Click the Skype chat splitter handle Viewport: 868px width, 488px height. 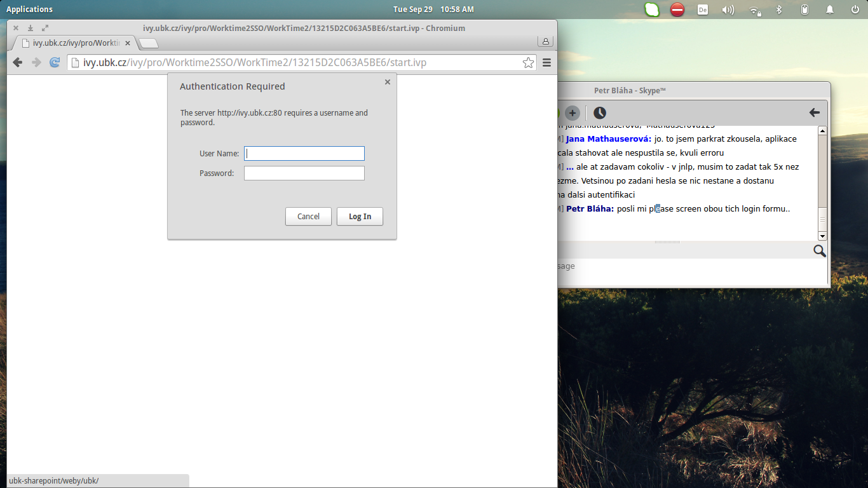667,242
